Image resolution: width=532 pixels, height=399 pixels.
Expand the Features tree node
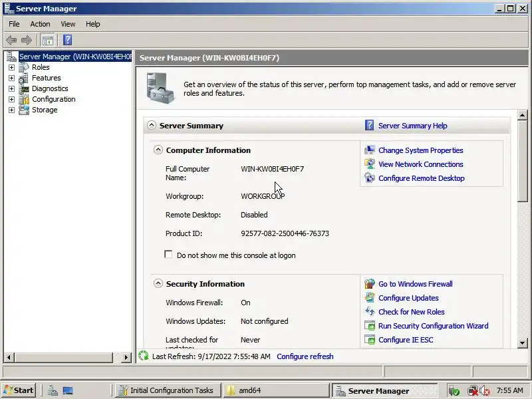pos(11,78)
